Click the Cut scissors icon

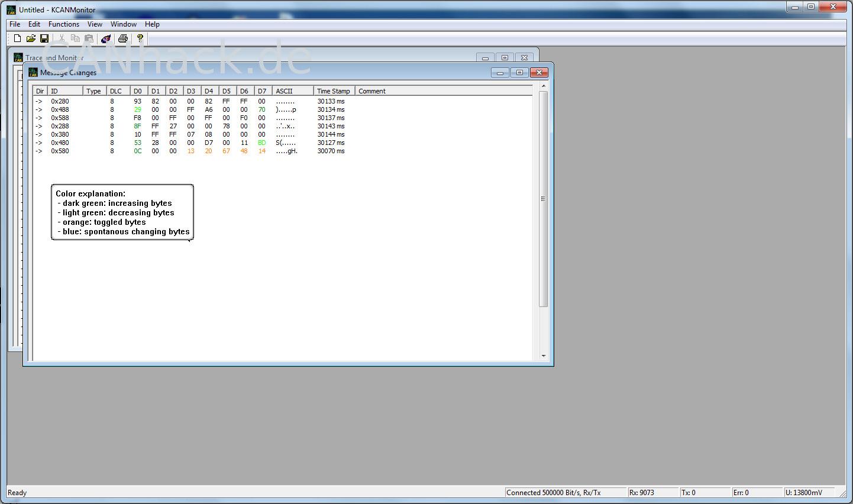(62, 38)
